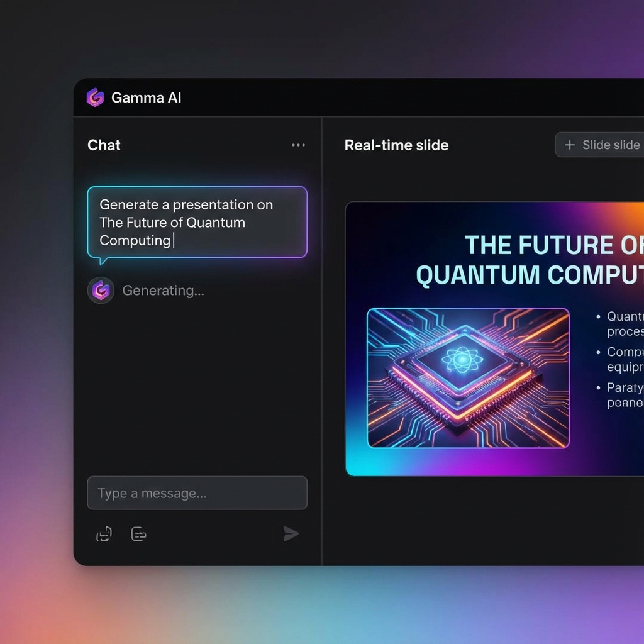Click the glowing chip illustration on the slide
Image resolution: width=644 pixels, height=644 pixels.
468,377
